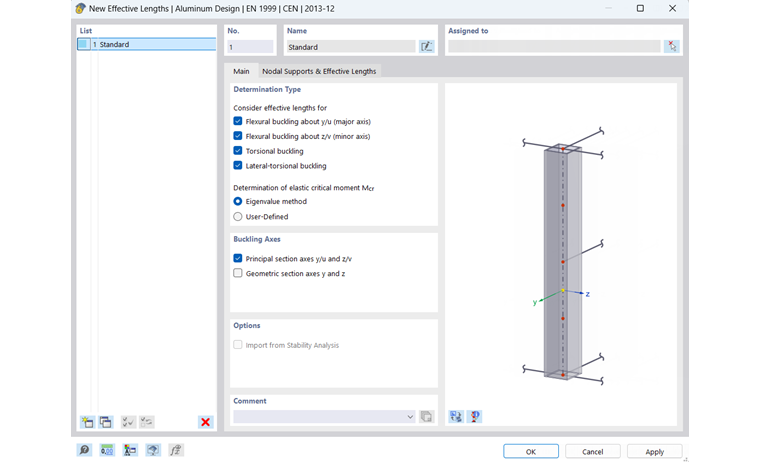Image resolution: width=760 pixels, height=462 pixels.
Task: Click 'Determination of elastic critical moment Mcr' label
Action: [x=303, y=188]
